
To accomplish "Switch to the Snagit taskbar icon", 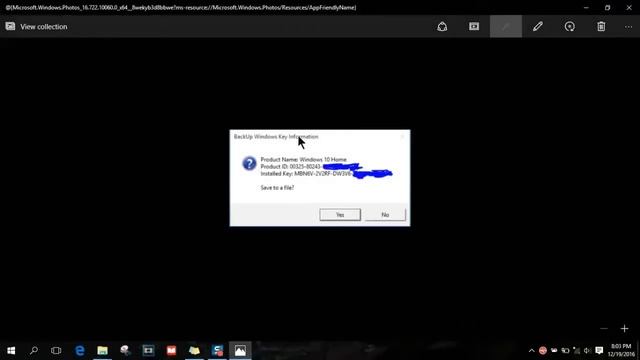I will (218, 350).
